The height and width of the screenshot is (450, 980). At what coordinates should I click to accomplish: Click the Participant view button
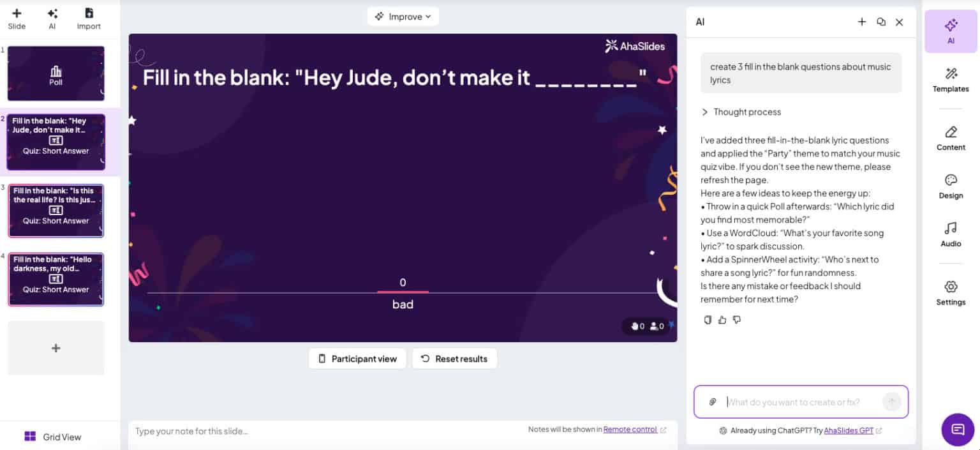(357, 359)
